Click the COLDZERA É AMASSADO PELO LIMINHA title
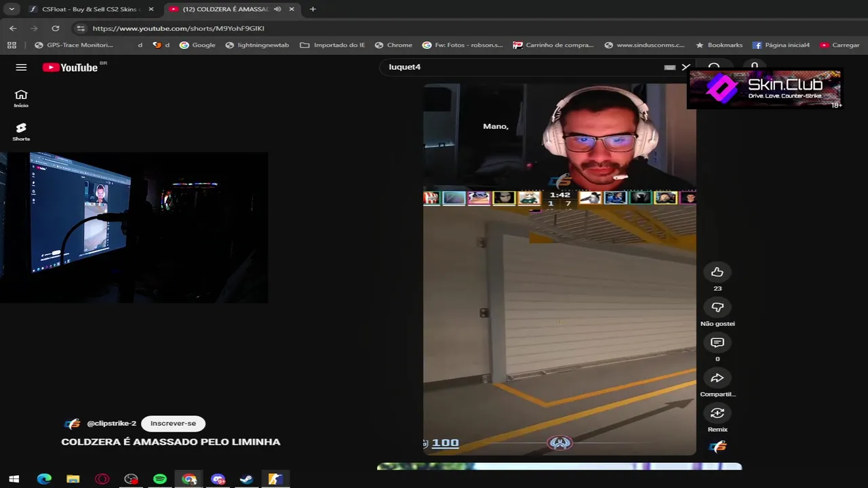 point(170,442)
